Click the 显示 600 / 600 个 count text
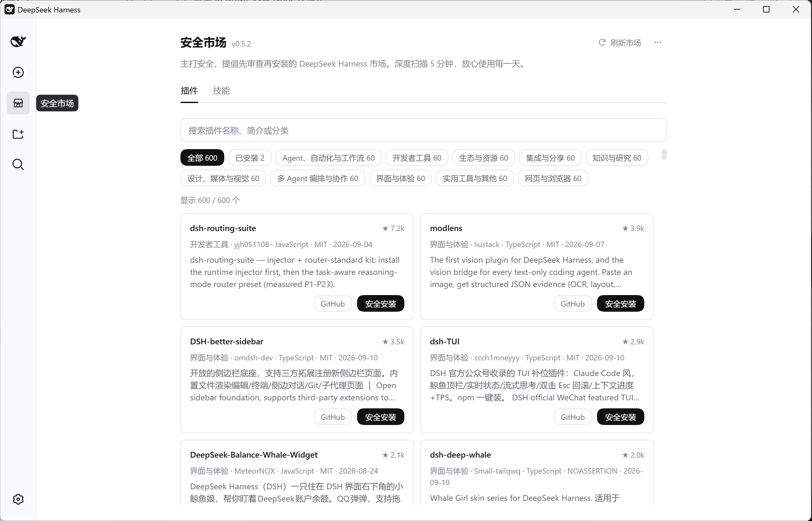The height and width of the screenshot is (521, 812). pyautogui.click(x=210, y=200)
